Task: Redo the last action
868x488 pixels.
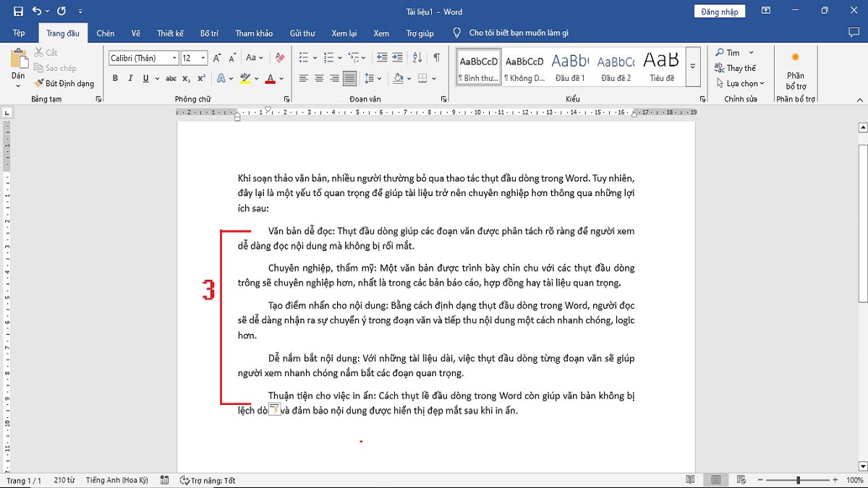Action: (x=61, y=12)
